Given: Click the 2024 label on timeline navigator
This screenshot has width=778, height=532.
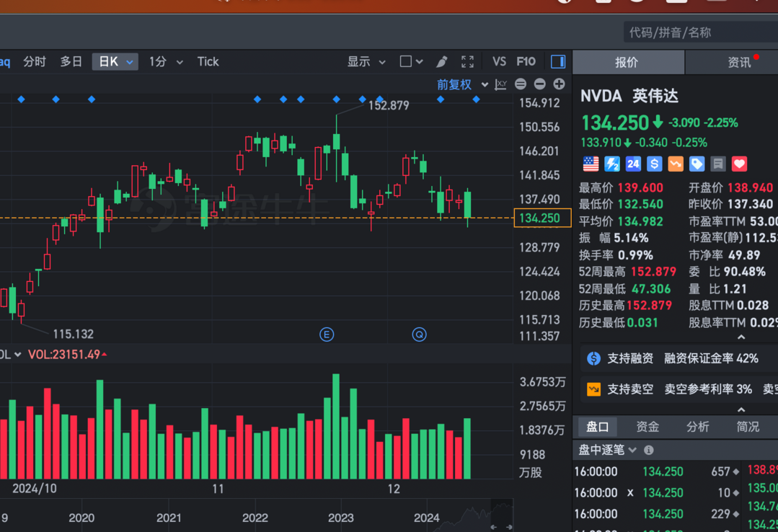Looking at the screenshot, I should 427,518.
